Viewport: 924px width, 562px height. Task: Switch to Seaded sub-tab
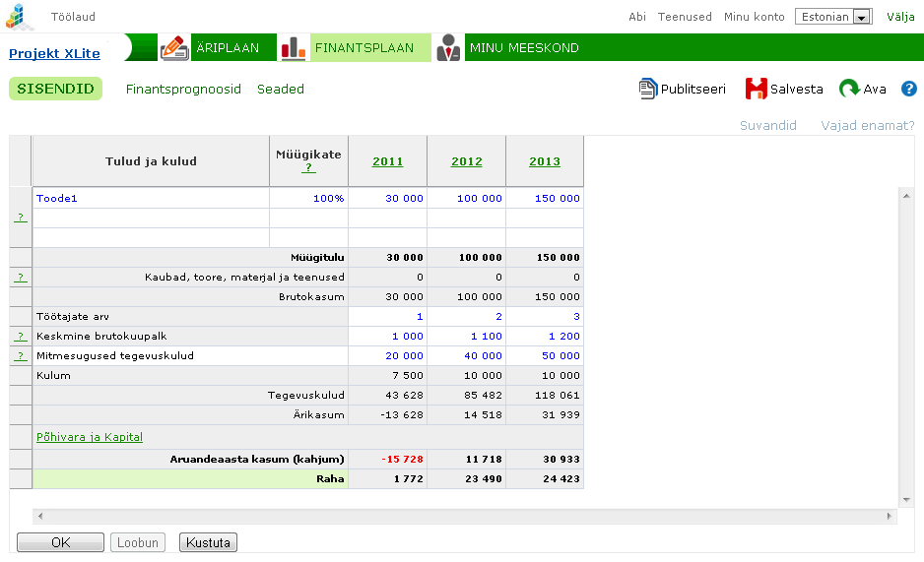[281, 89]
